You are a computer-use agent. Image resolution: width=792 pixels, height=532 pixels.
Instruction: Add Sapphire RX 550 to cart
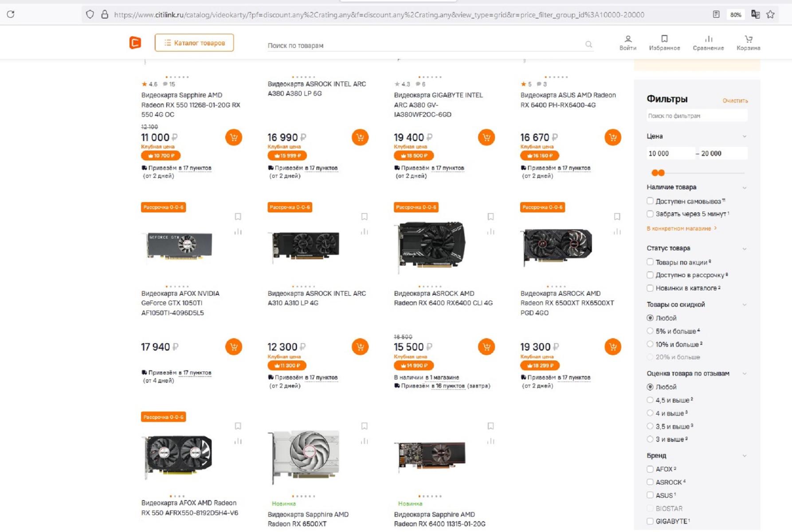pyautogui.click(x=234, y=137)
